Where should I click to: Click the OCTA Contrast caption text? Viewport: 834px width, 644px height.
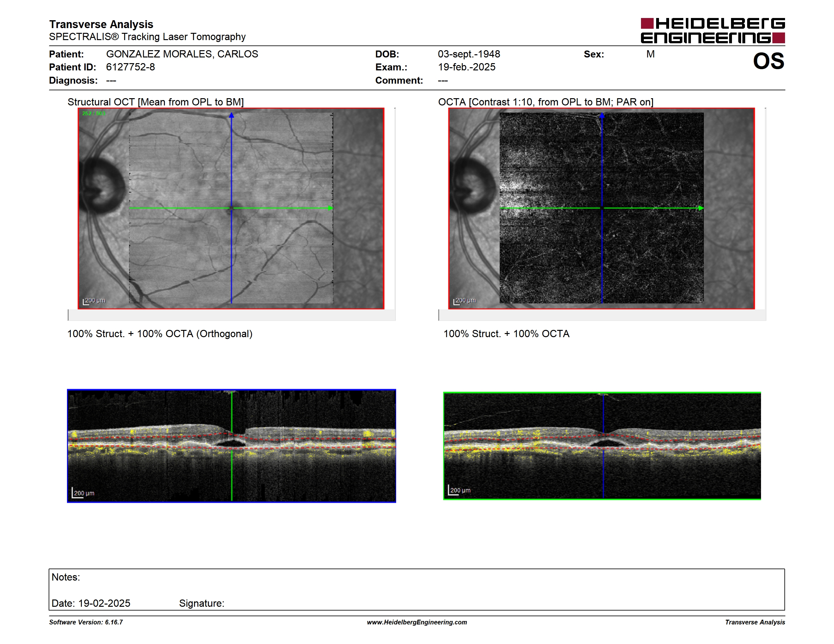point(546,102)
